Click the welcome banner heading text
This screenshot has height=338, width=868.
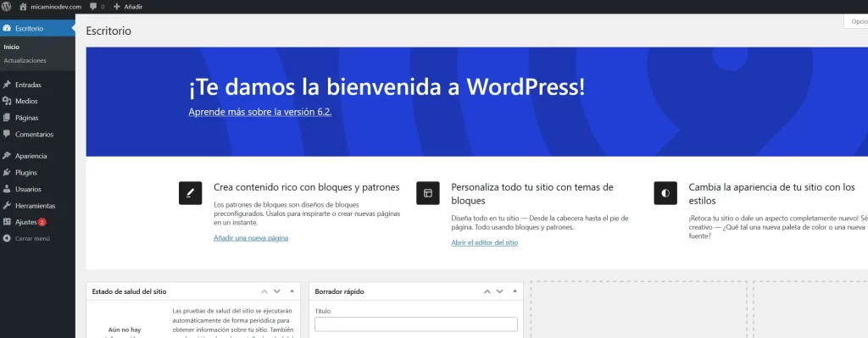click(387, 87)
